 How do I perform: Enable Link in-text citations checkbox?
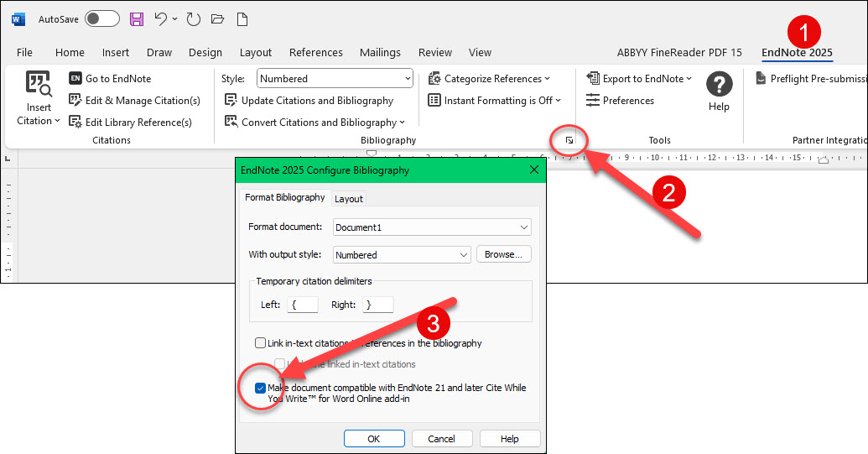point(261,343)
